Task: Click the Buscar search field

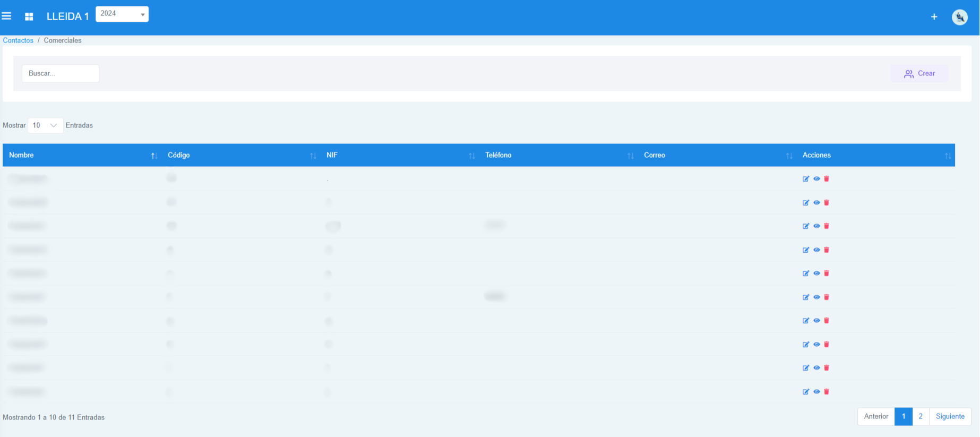Action: (61, 74)
